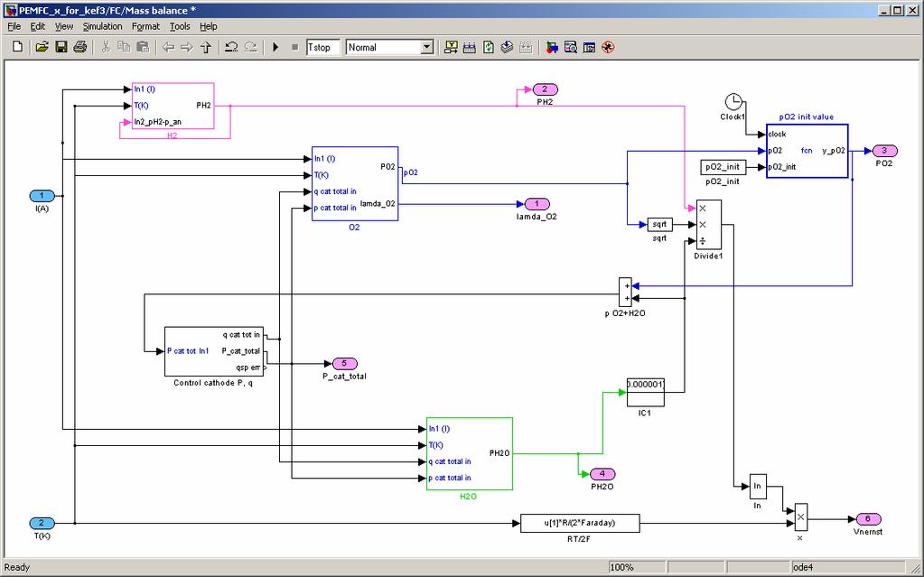
Task: Open the Edit menu
Action: click(x=38, y=26)
